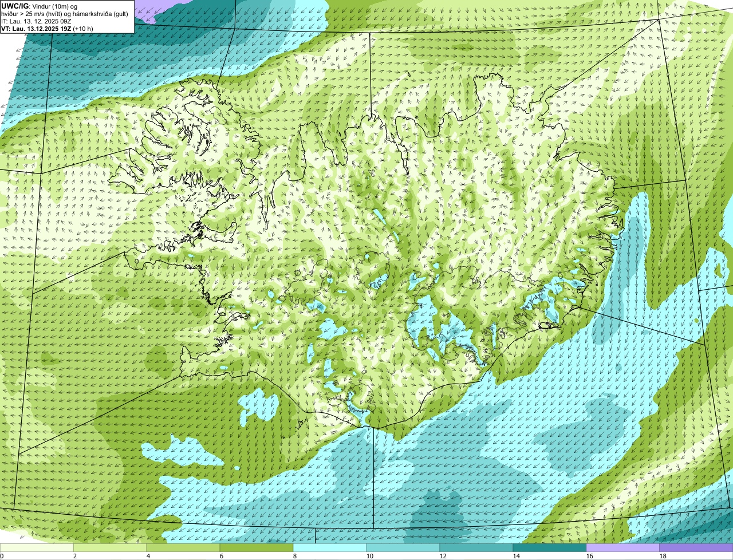Click the scale label '2'
This screenshot has width=733, height=560.
[75, 556]
